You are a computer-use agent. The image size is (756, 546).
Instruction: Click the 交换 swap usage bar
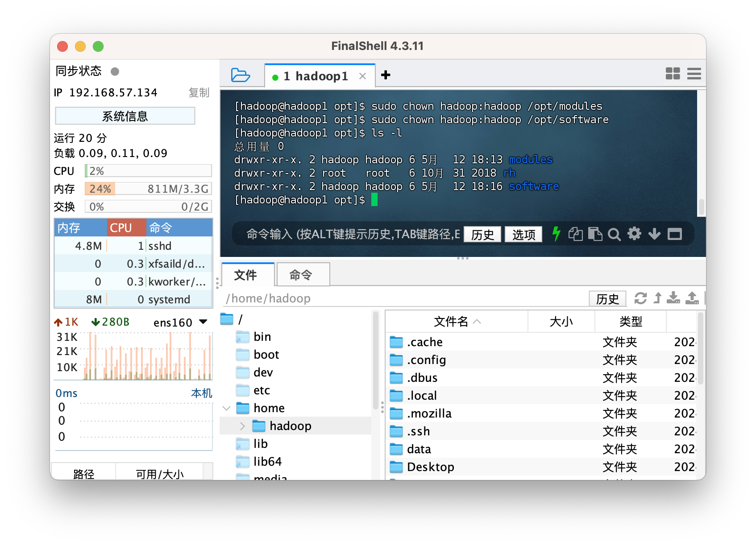[x=148, y=207]
